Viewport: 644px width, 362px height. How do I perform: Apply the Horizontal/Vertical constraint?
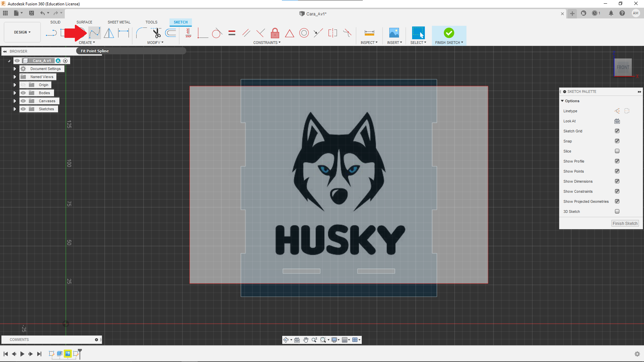pos(188,33)
